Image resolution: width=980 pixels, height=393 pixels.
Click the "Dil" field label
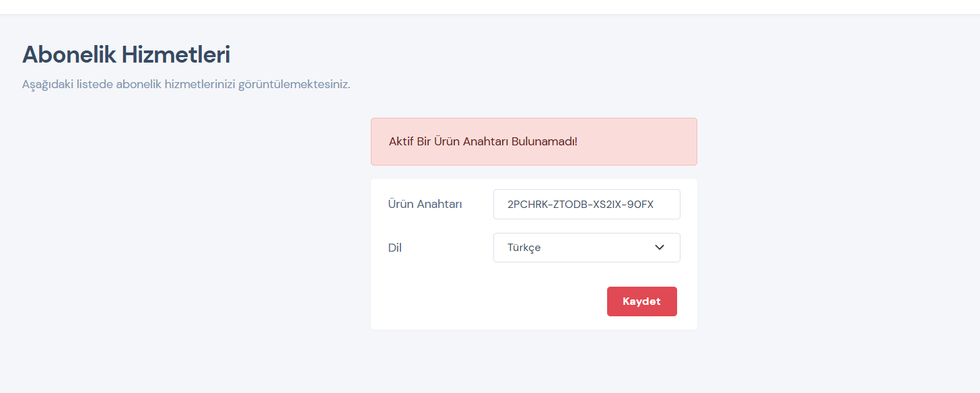[x=395, y=248]
